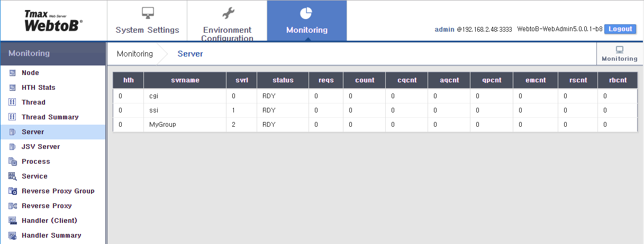Screen dimensions: 644x244
Task: Click the WebtoB-WebAdmin5.0.0.1-b8 version text
Action: (x=560, y=30)
